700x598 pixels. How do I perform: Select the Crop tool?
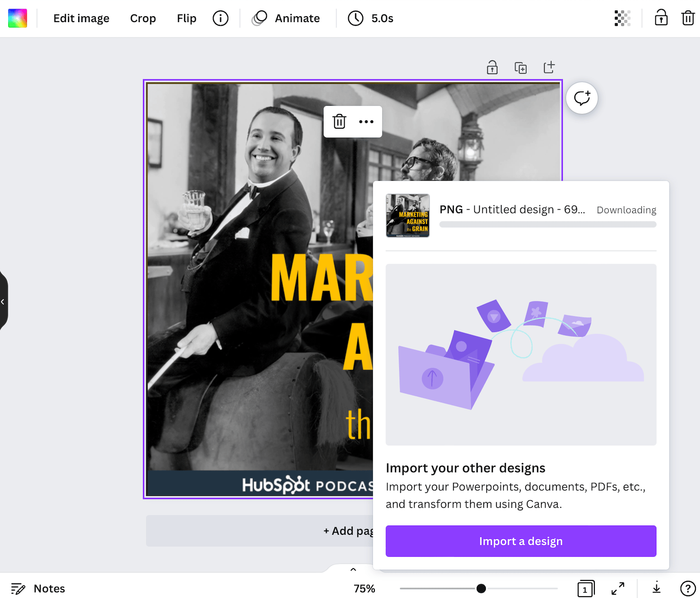143,19
